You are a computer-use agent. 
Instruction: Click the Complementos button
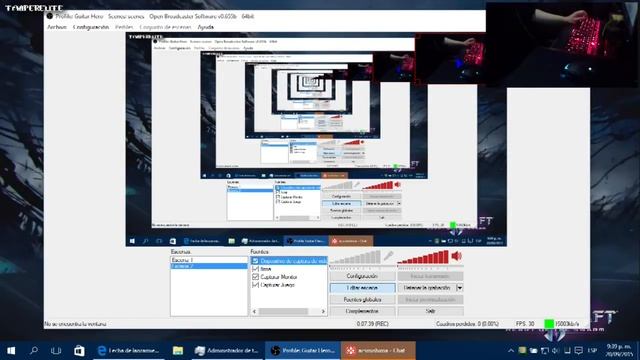[362, 311]
